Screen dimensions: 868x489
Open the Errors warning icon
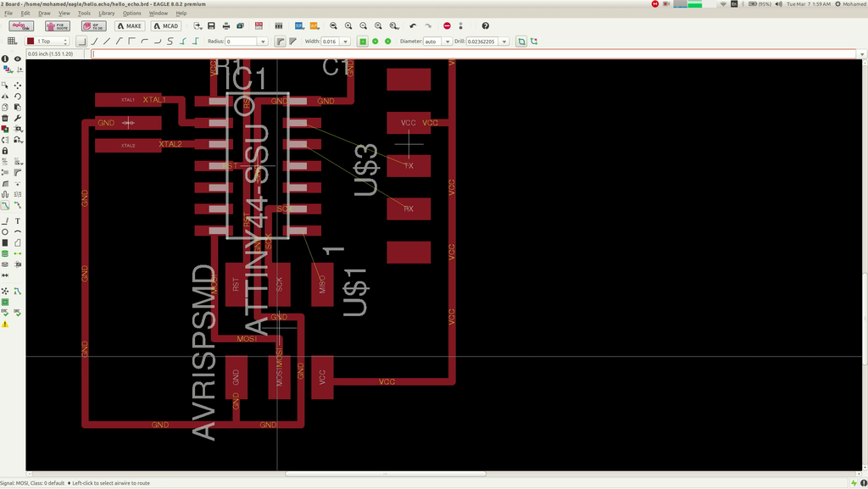point(5,324)
